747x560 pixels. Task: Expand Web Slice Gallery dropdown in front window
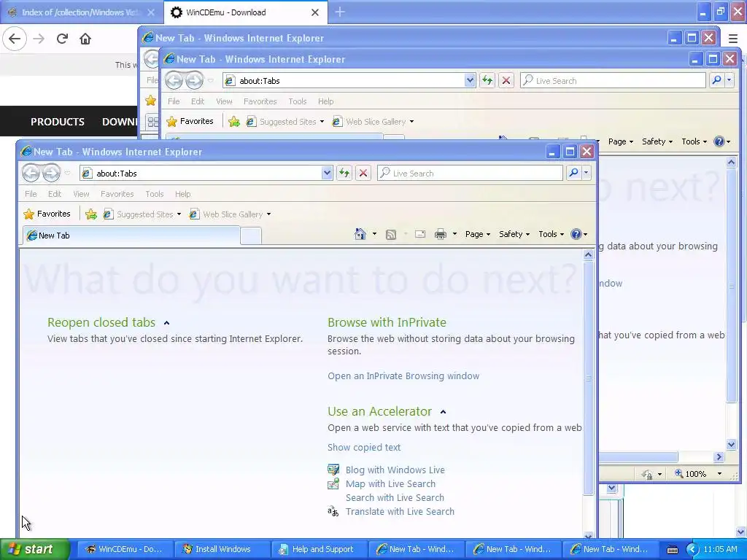268,214
